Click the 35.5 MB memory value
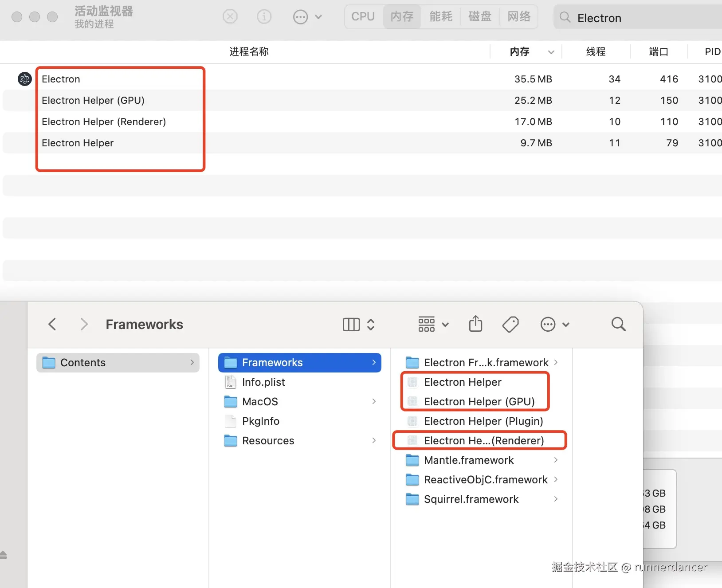Screen dimensions: 722x588 pos(533,79)
